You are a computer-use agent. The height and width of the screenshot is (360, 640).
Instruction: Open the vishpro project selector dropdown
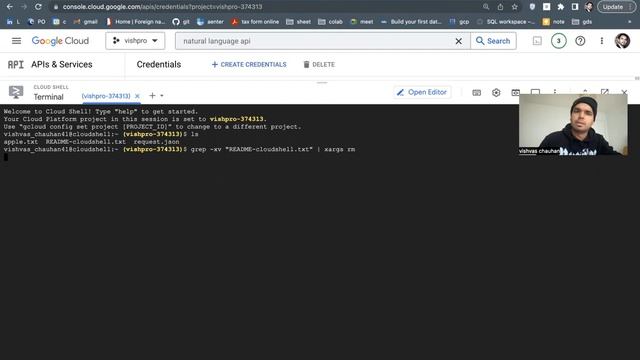[135, 41]
